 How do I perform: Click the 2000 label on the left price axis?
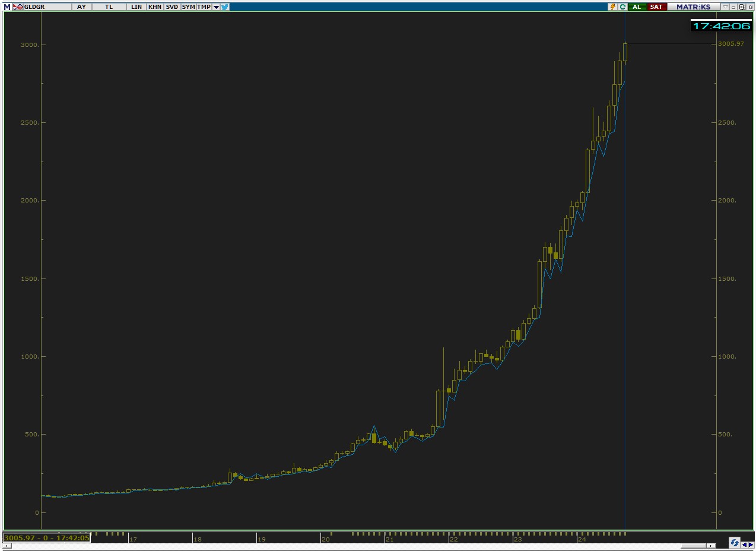30,201
